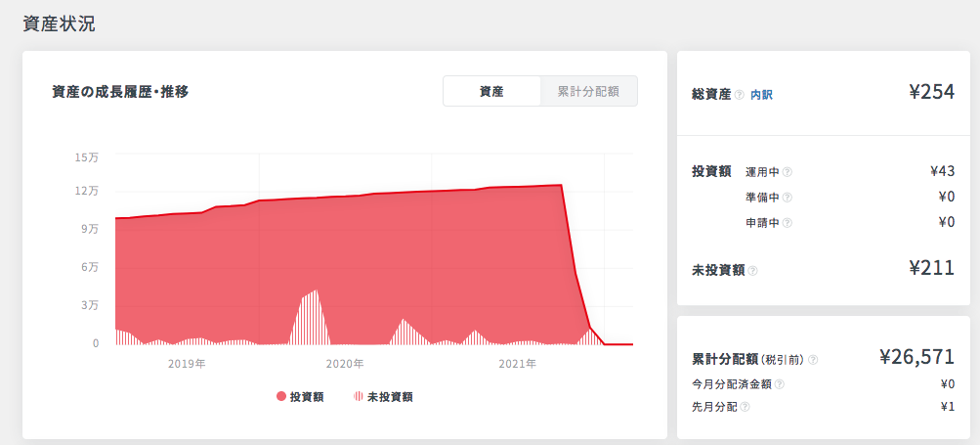Screen dimensions: 980x445
Task: Click the striped 未投資額 legend marker
Action: click(359, 397)
